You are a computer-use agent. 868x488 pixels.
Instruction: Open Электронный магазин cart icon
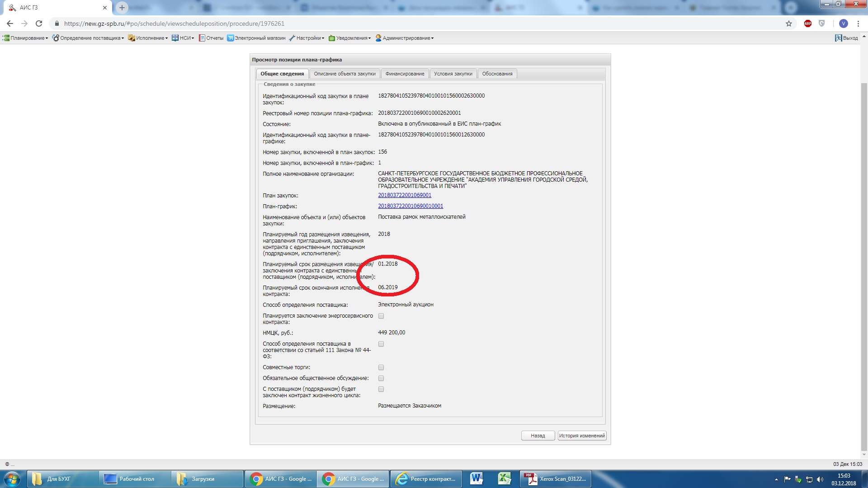[x=231, y=38]
